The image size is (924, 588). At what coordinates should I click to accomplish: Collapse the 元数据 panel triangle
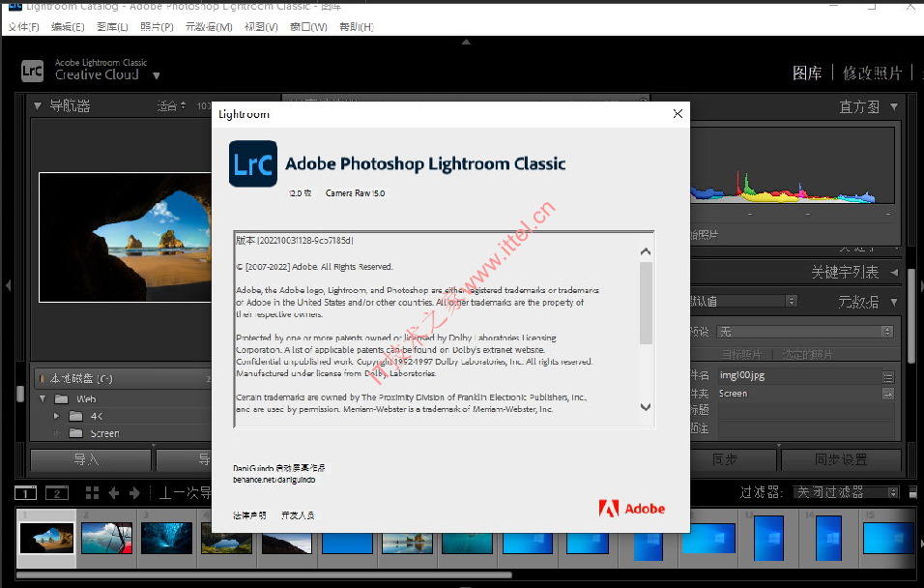[894, 302]
